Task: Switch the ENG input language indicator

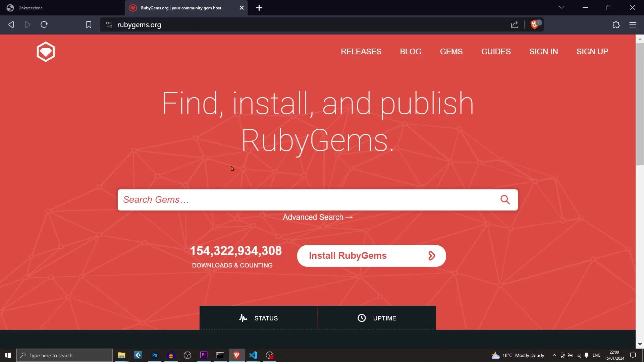Action: 596,355
